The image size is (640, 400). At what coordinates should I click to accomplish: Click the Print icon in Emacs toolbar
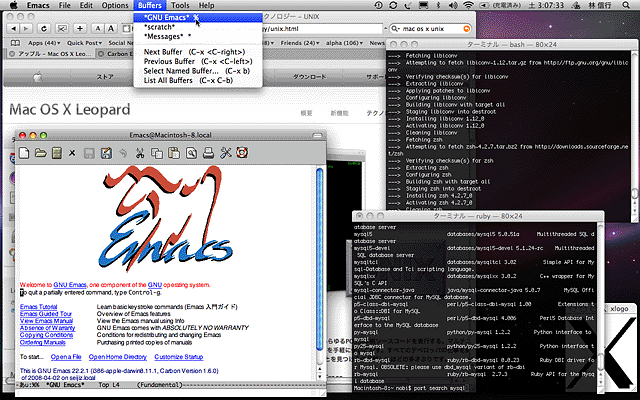click(x=209, y=153)
